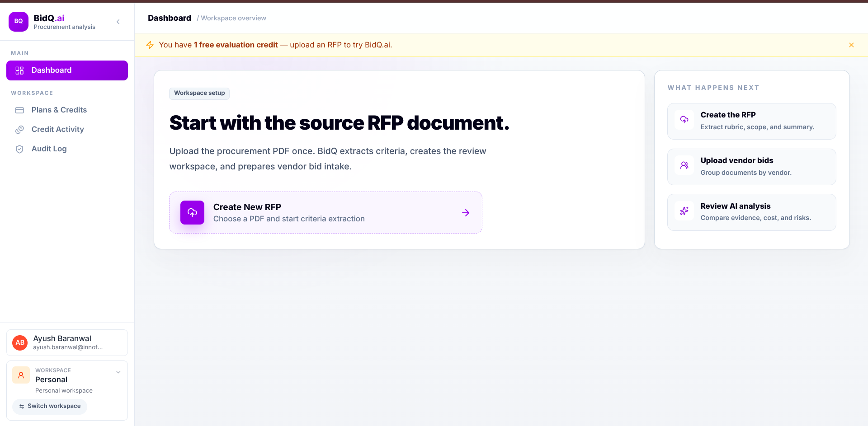Click the 'Start with the source RFP document.' heading
The width and height of the screenshot is (868, 426).
pyautogui.click(x=339, y=123)
